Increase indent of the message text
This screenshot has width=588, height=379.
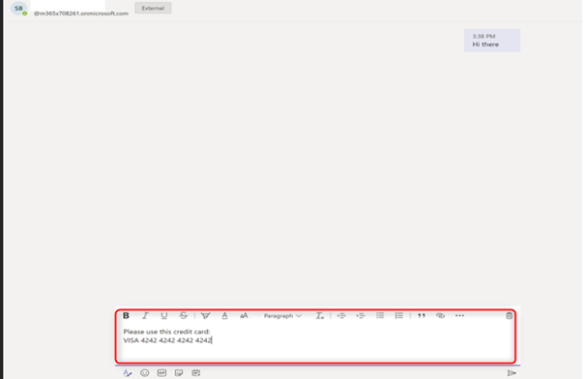[361, 315]
